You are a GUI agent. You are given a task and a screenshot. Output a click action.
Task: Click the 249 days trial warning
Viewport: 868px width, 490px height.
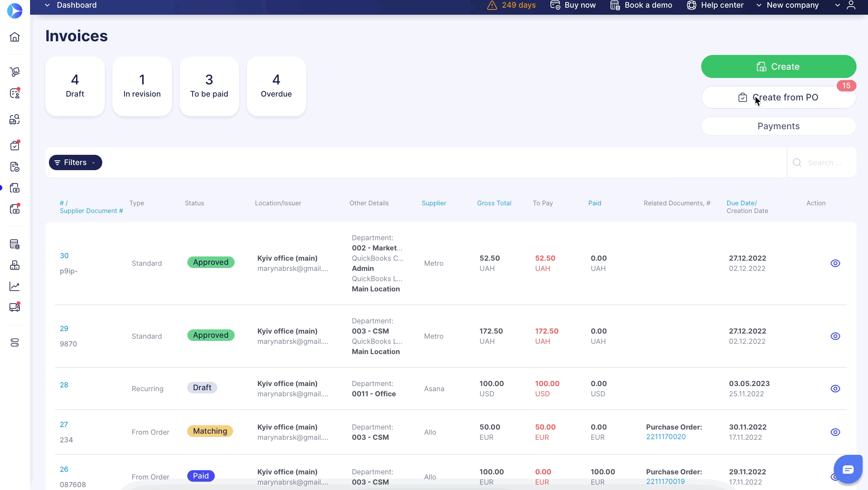pyautogui.click(x=511, y=5)
